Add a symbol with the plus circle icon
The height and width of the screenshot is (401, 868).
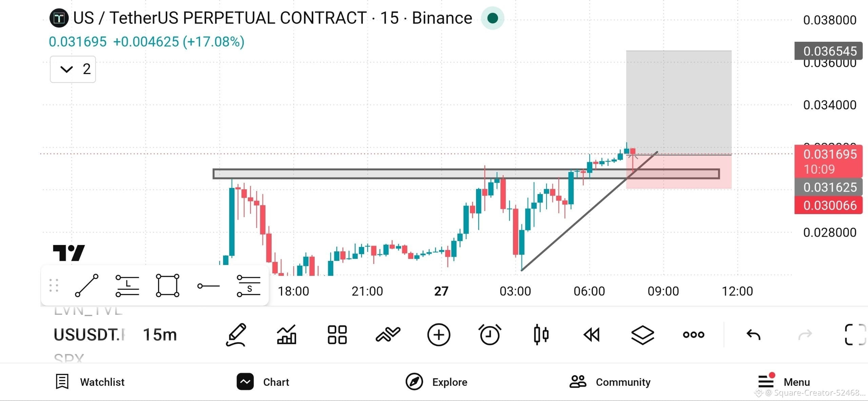439,335
